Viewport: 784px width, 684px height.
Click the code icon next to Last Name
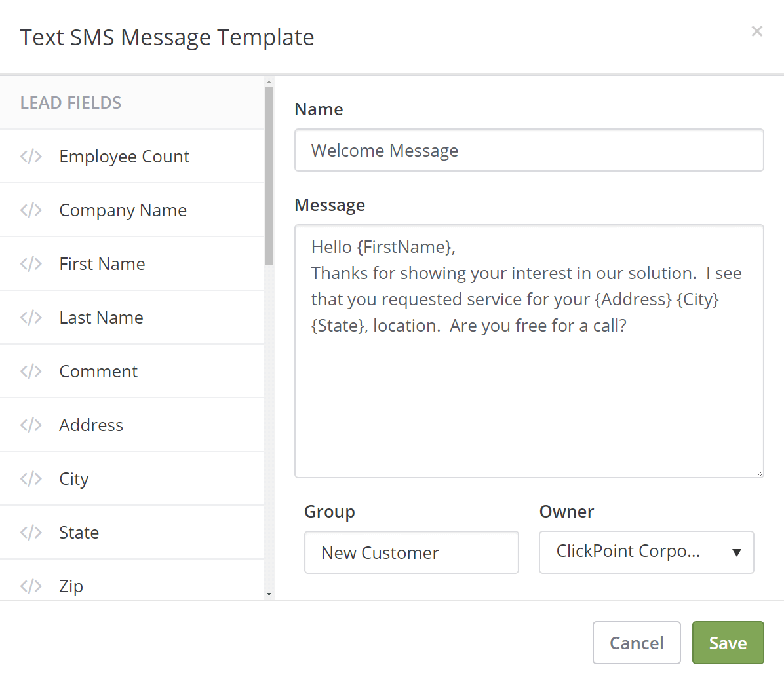pyautogui.click(x=31, y=318)
